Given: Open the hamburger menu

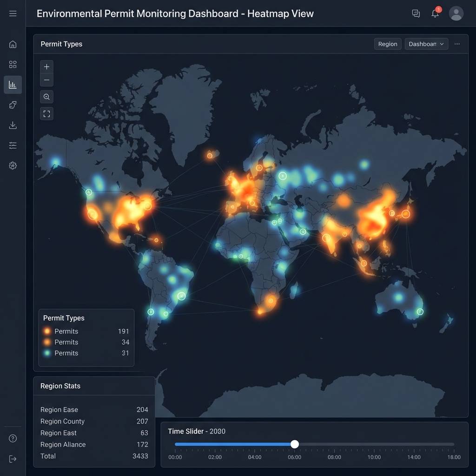Looking at the screenshot, I should tap(13, 13).
